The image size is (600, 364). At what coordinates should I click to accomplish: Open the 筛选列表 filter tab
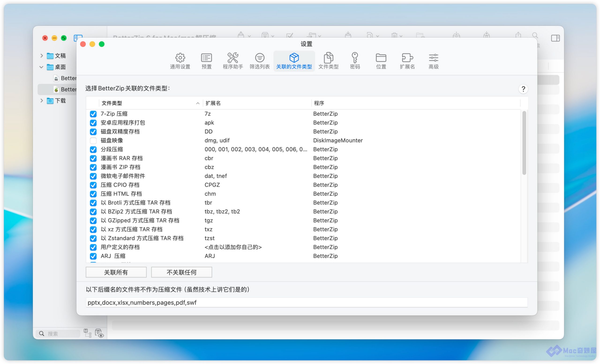point(260,61)
